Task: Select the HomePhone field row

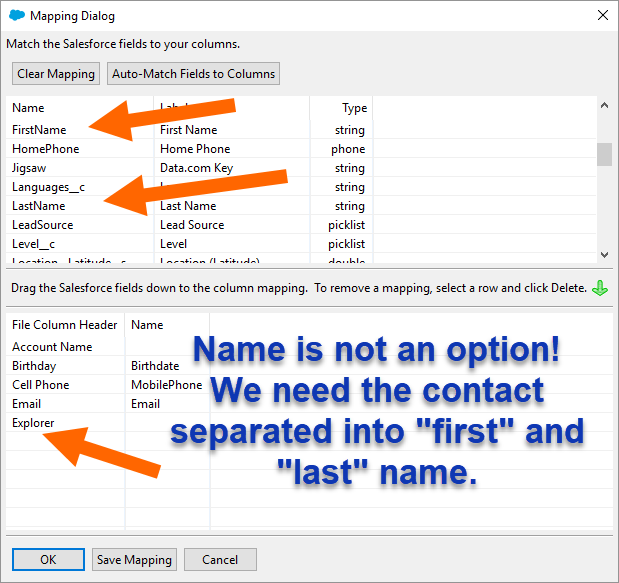Action: [x=301, y=149]
